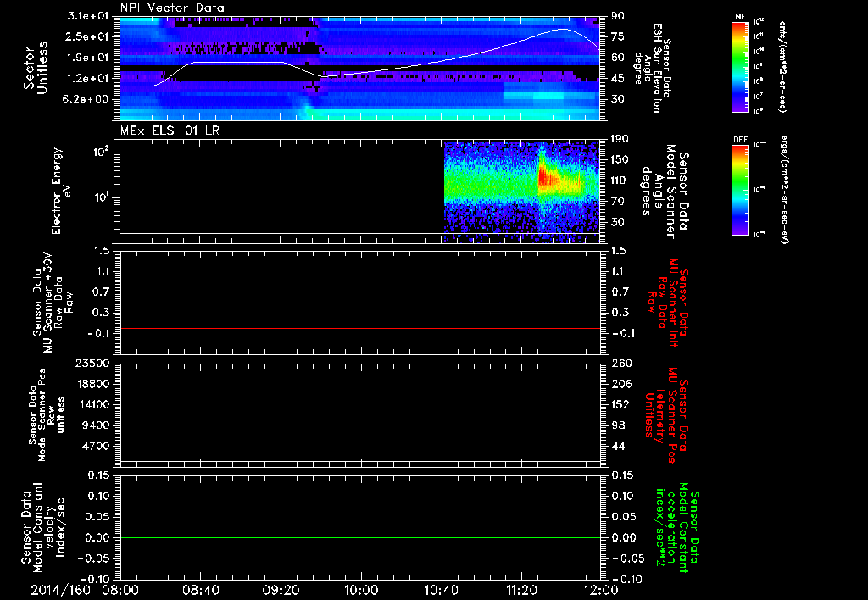This screenshot has width=868, height=600.
Task: Click the "6.2e+00" sector tick label
Action: (x=87, y=99)
